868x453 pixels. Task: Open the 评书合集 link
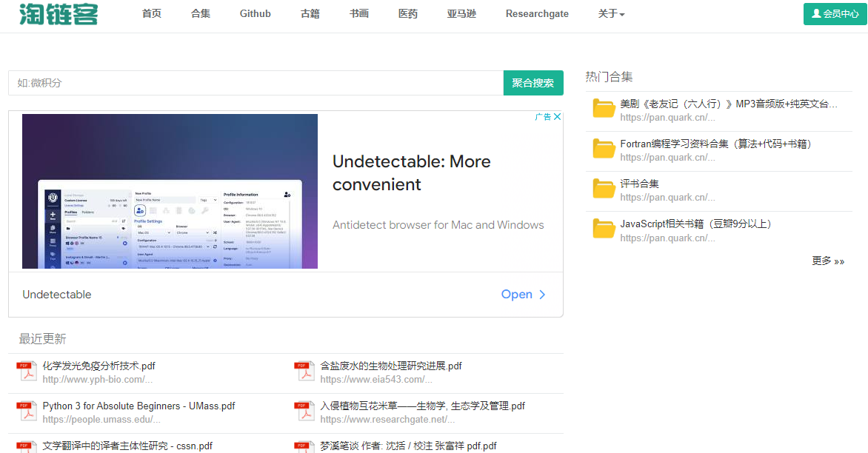pos(639,184)
